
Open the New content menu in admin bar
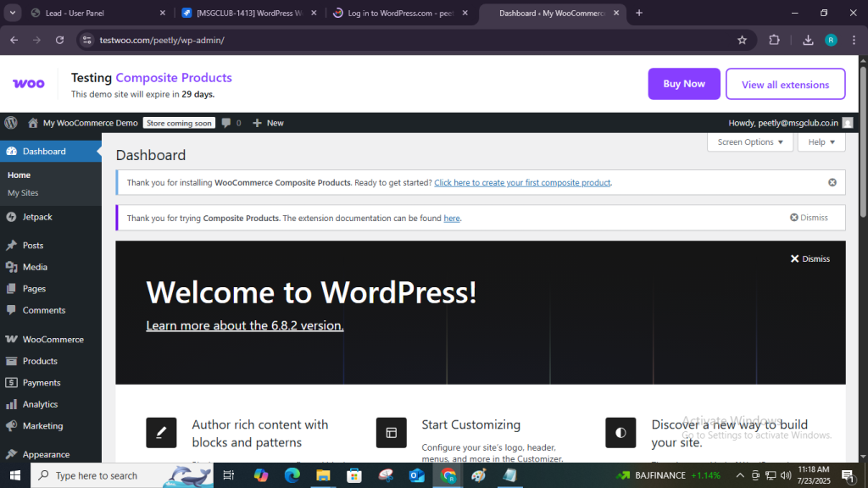pos(268,123)
